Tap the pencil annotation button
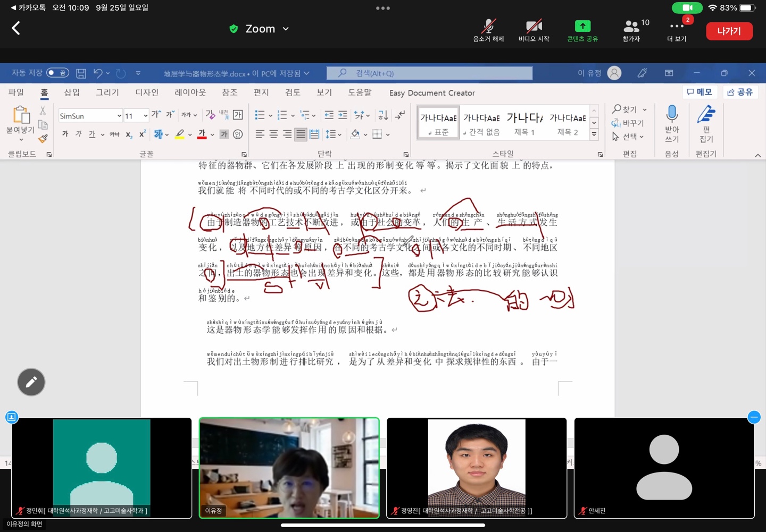766x532 pixels. click(31, 382)
